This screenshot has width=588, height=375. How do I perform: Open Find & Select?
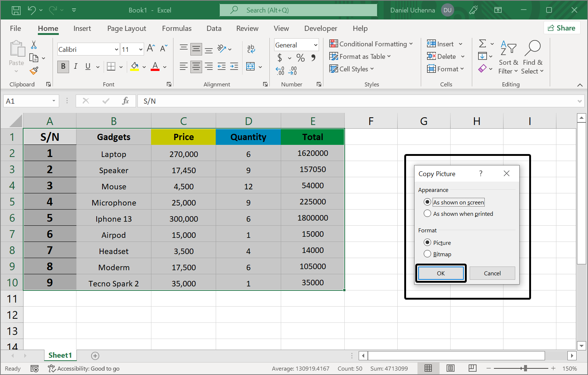(533, 58)
